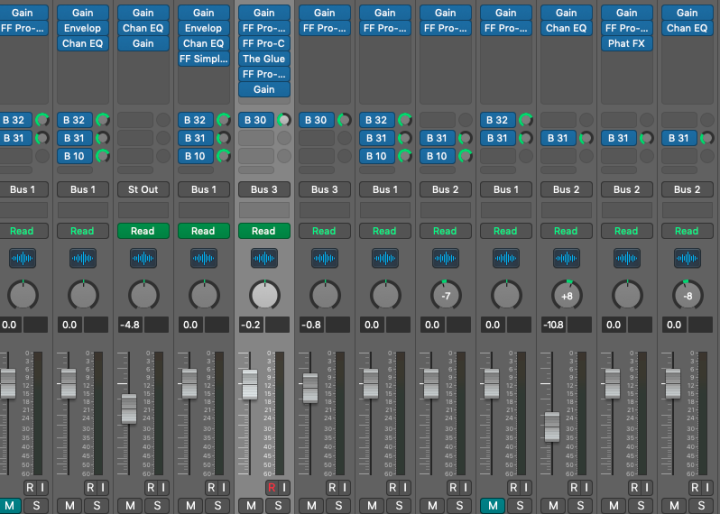
Task: Select waveform icon on the strip panned -7
Action: point(445,258)
